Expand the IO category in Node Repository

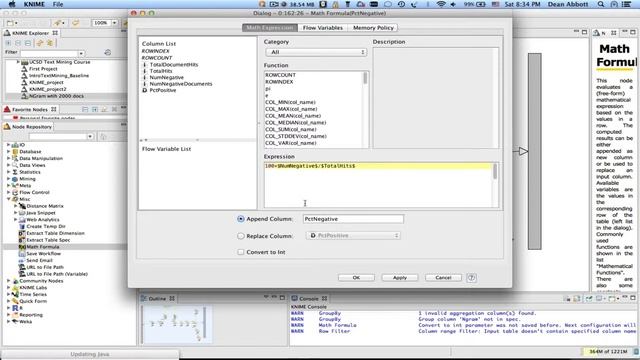(x=9, y=145)
